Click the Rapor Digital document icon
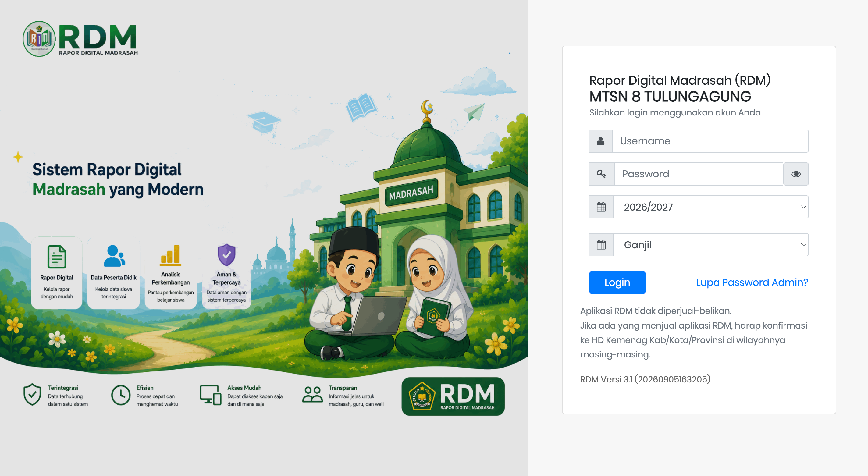This screenshot has height=476, width=868. point(57,257)
